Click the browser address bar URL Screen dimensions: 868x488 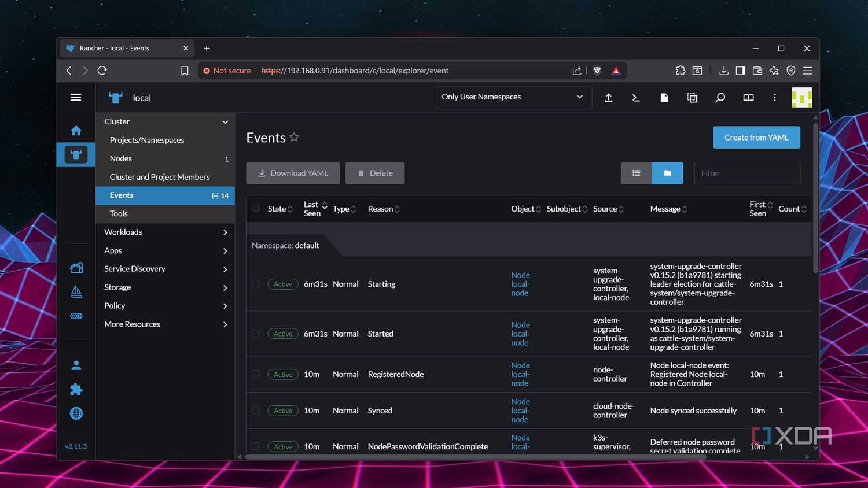(x=355, y=71)
